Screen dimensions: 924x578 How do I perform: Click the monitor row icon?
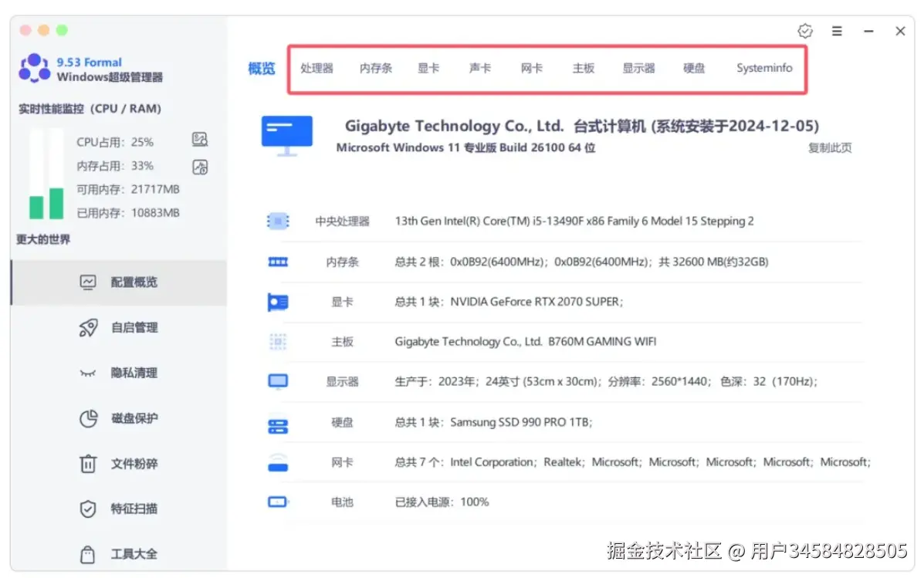[278, 382]
